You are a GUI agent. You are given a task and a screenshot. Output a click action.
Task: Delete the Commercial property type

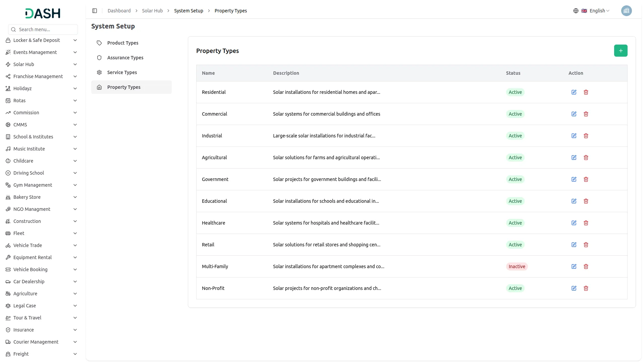(x=586, y=114)
